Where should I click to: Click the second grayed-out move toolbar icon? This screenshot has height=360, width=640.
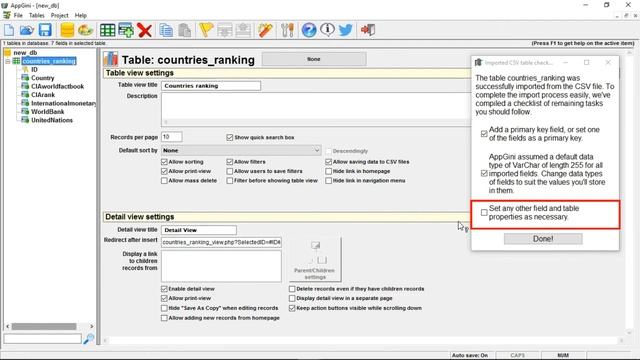(x=243, y=30)
